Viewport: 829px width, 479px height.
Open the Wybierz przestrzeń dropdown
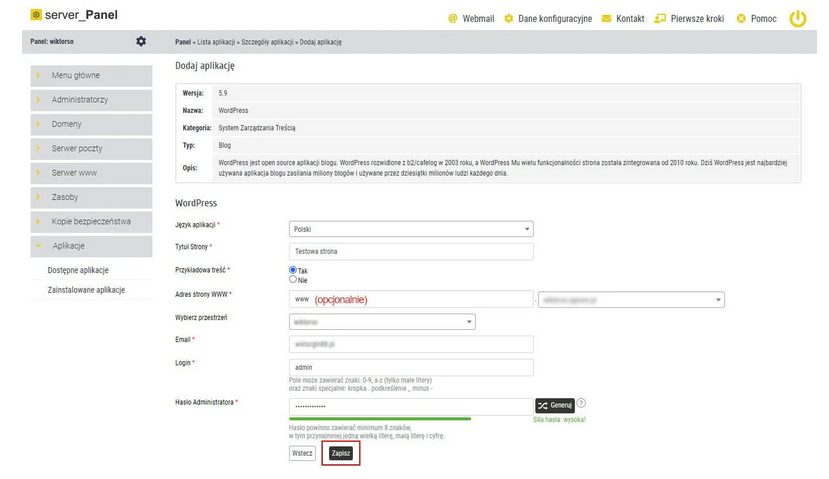[x=381, y=322]
